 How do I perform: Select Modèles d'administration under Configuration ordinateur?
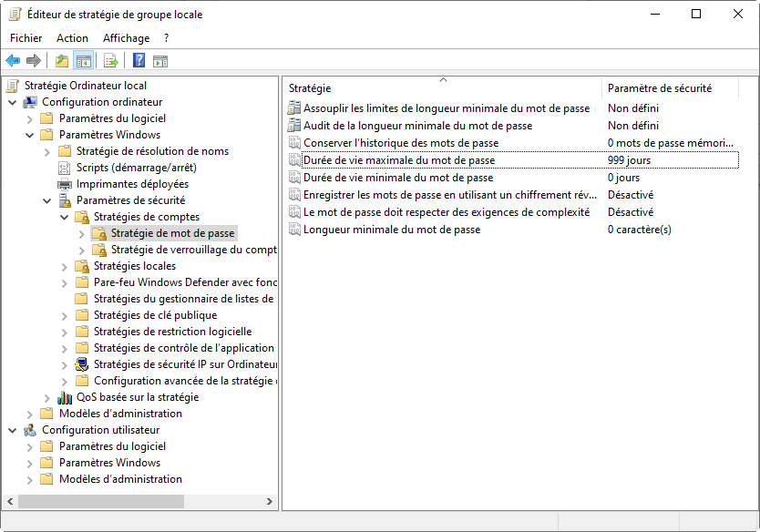120,414
